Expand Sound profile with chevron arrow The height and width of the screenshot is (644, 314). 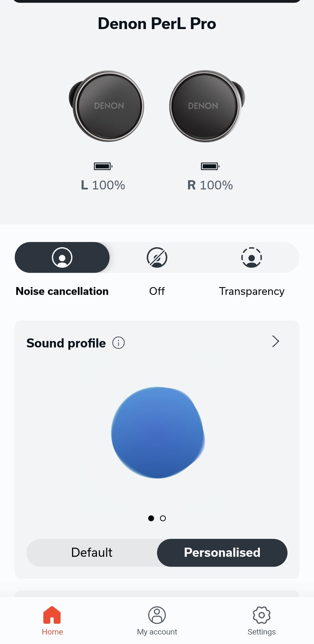click(276, 341)
